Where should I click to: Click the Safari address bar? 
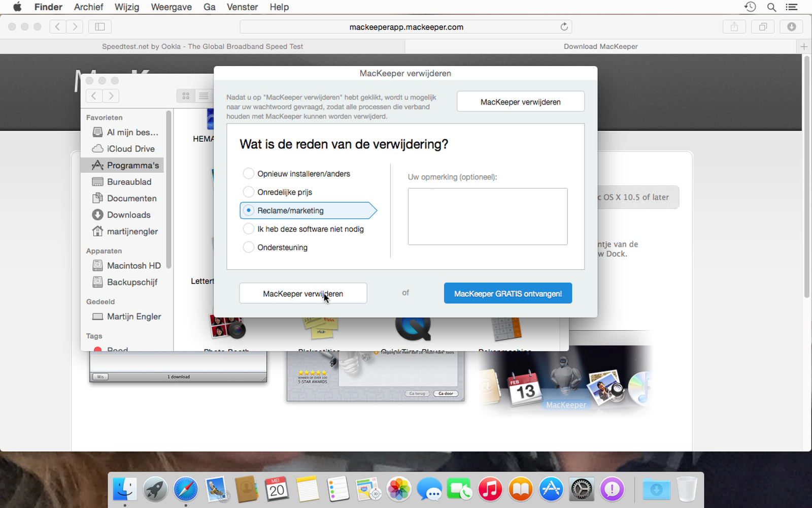pos(406,27)
